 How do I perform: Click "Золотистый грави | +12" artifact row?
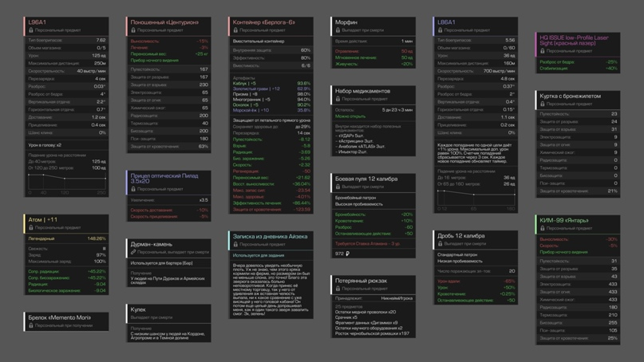click(x=271, y=89)
